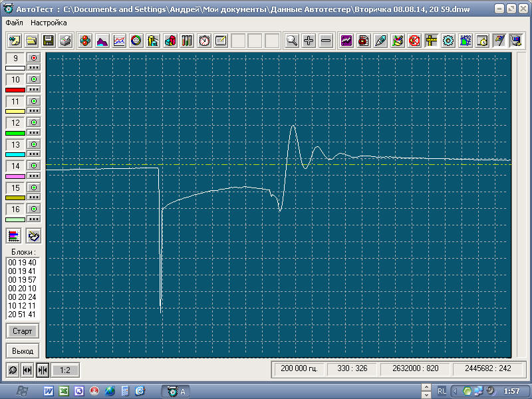Click the magnifying glass zoom icon

click(291, 41)
